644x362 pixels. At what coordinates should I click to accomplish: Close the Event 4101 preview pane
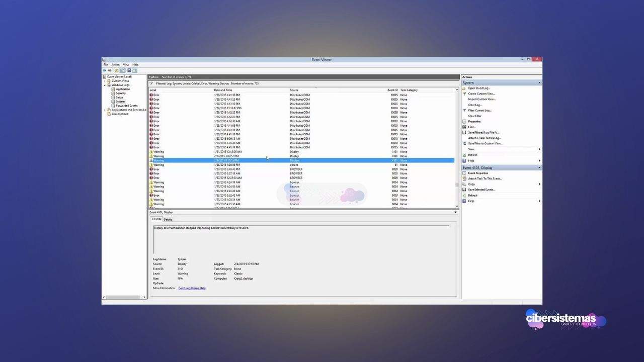(x=456, y=212)
